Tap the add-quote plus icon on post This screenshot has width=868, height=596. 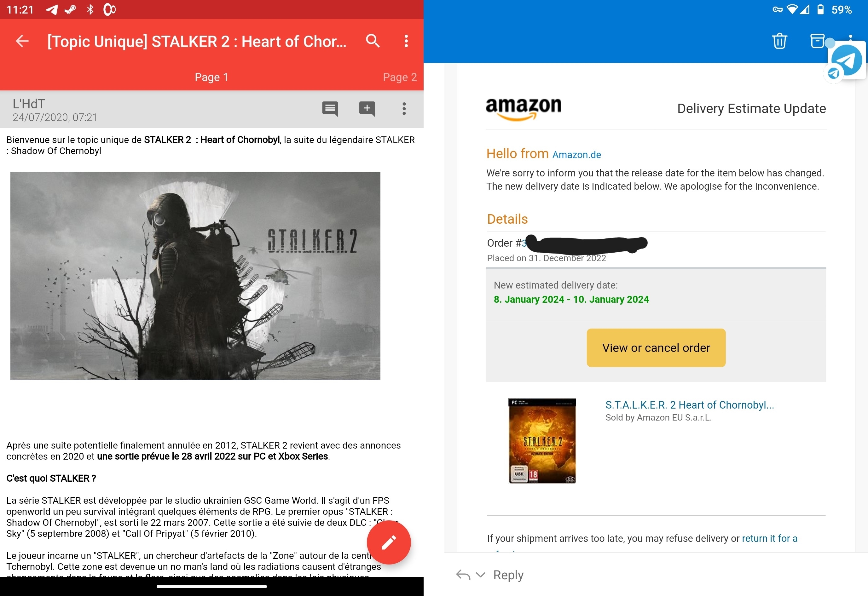pyautogui.click(x=367, y=109)
